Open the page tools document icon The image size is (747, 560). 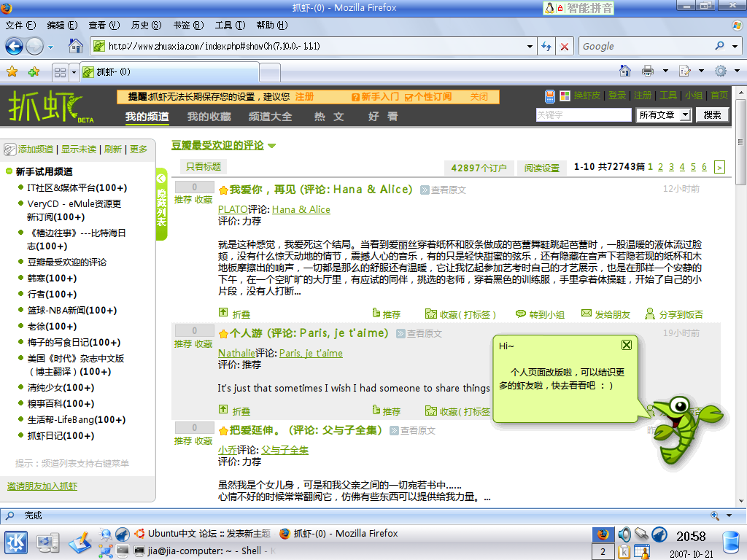click(684, 71)
